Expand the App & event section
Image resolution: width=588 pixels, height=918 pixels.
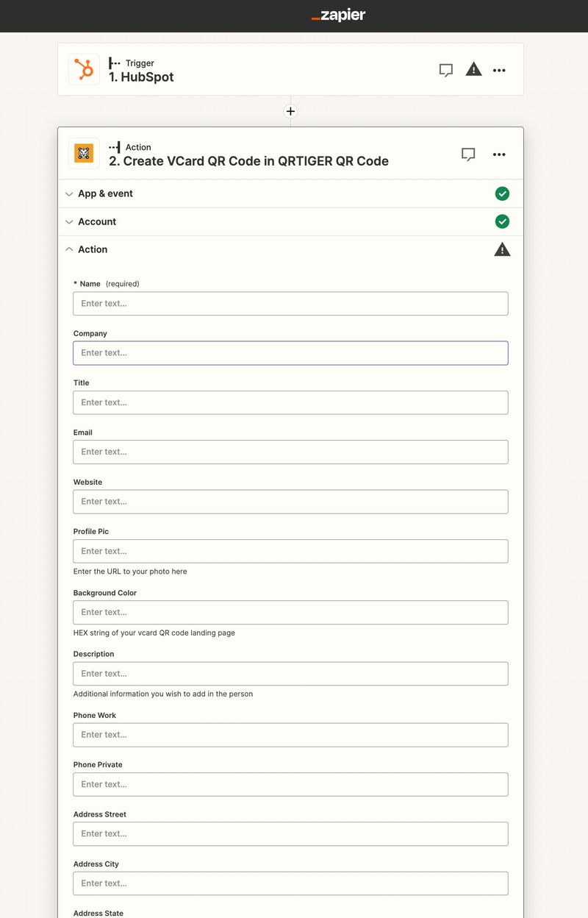coord(290,193)
